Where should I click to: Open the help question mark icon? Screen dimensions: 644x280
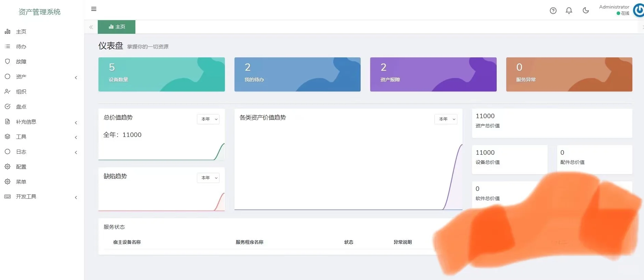553,11
